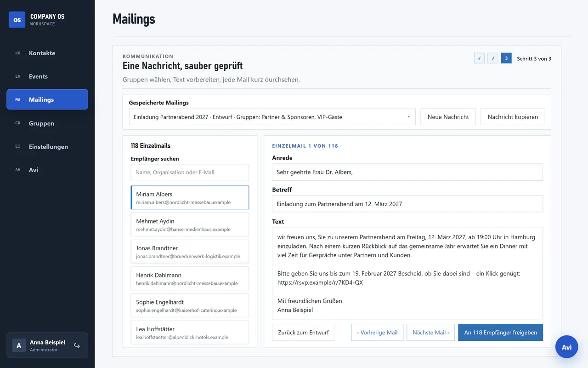Click the Neue Nachricht button

(448, 117)
